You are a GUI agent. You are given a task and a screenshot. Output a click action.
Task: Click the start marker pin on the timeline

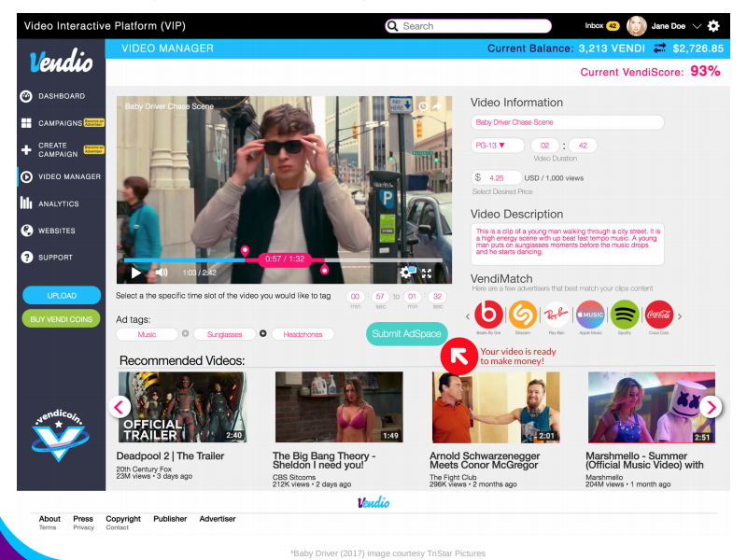245,251
